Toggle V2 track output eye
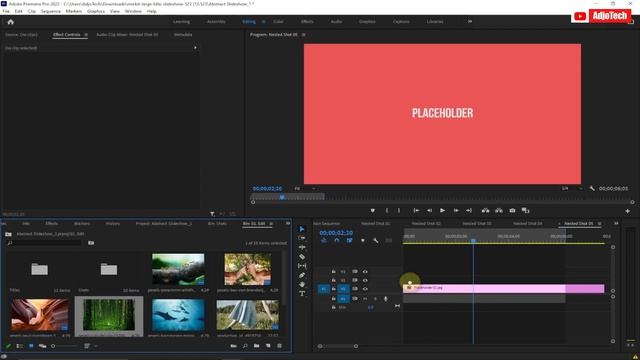This screenshot has width=640, height=360. coord(365,280)
